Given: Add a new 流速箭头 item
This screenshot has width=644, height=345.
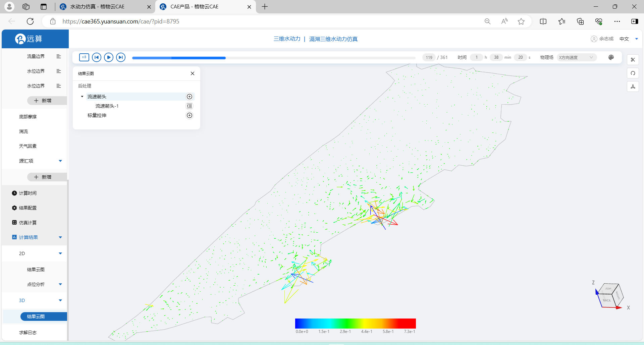Looking at the screenshot, I should point(190,97).
